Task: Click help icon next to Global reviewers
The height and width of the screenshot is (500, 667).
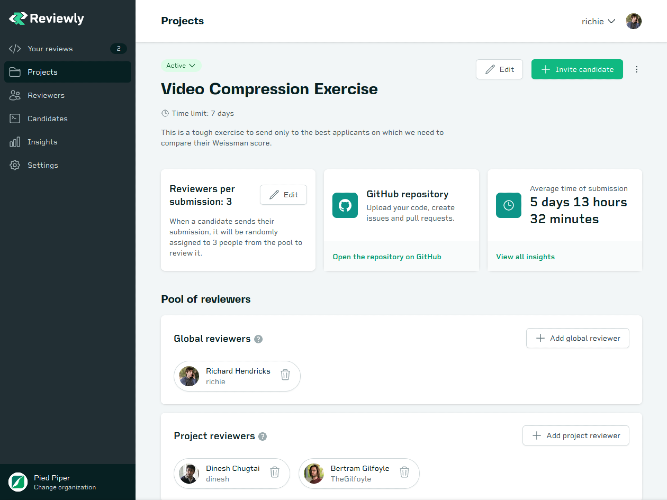Action: click(x=258, y=339)
